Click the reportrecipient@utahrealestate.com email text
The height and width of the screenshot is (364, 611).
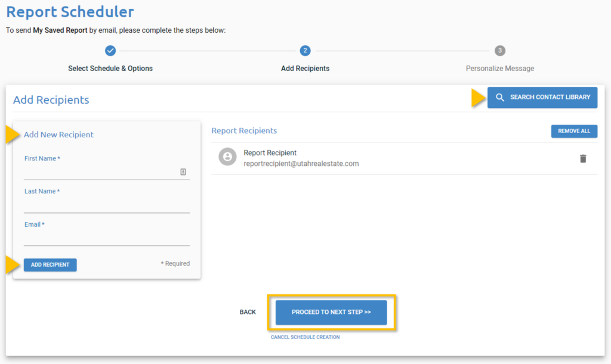click(x=301, y=164)
